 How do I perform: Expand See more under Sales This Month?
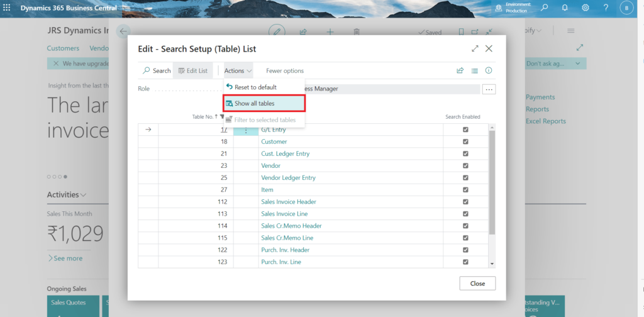coord(65,259)
